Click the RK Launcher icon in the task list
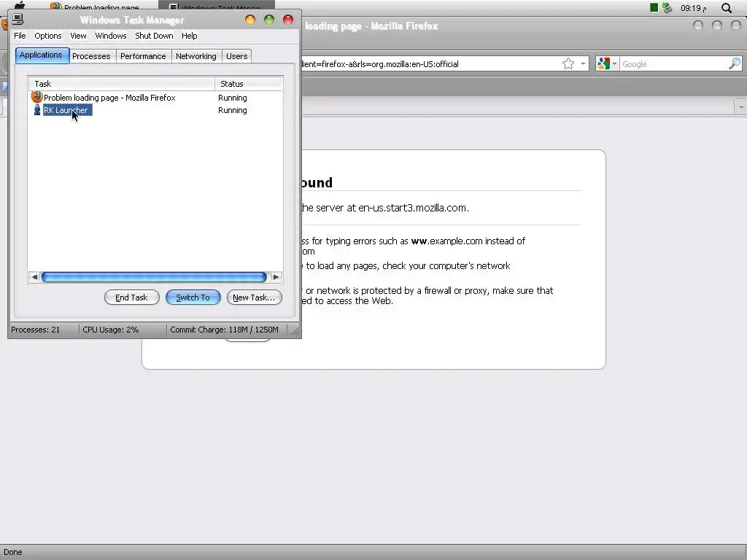Image resolution: width=747 pixels, height=560 pixels. (x=37, y=110)
